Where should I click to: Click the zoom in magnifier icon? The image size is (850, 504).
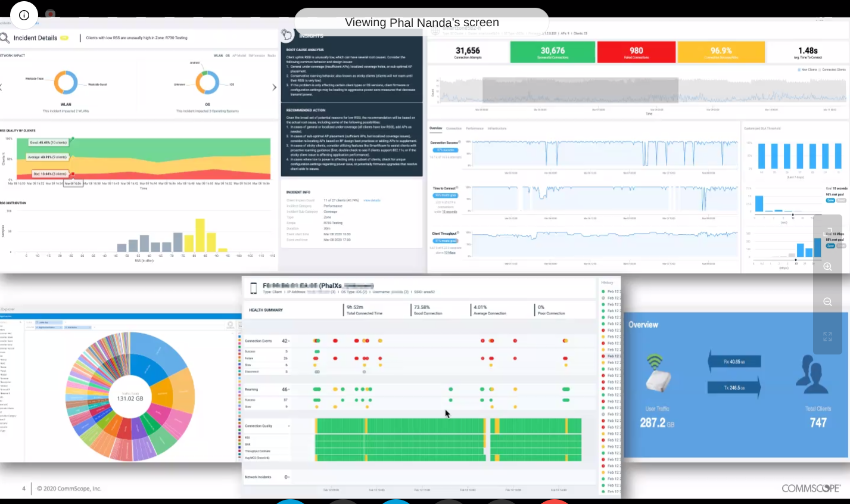827,266
